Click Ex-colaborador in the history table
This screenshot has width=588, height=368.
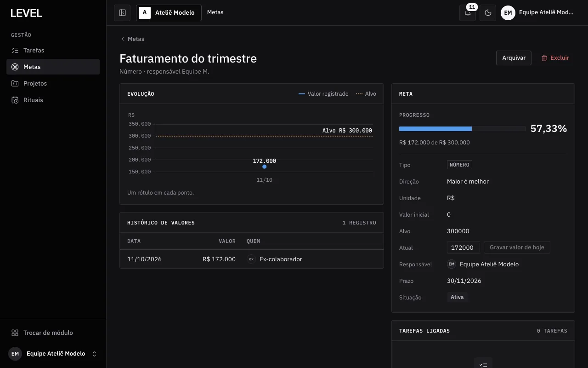coord(281,259)
